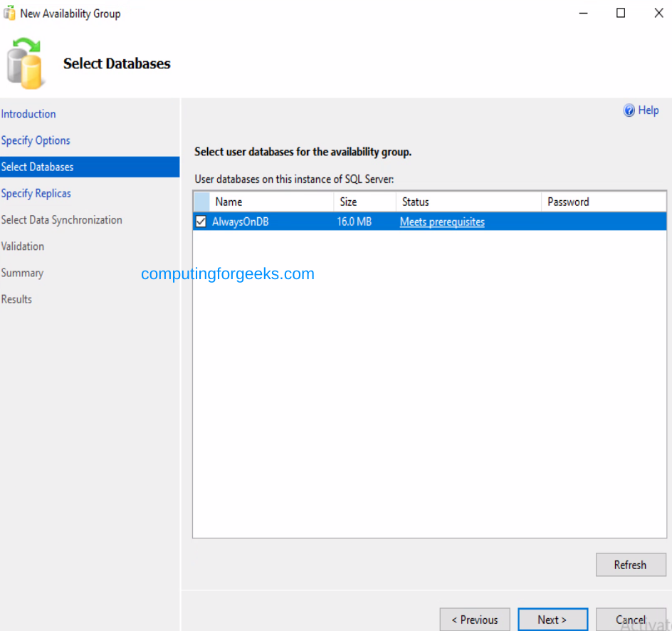Click the New Availability Group title bar icon
This screenshot has width=672, height=631.
tap(9, 12)
